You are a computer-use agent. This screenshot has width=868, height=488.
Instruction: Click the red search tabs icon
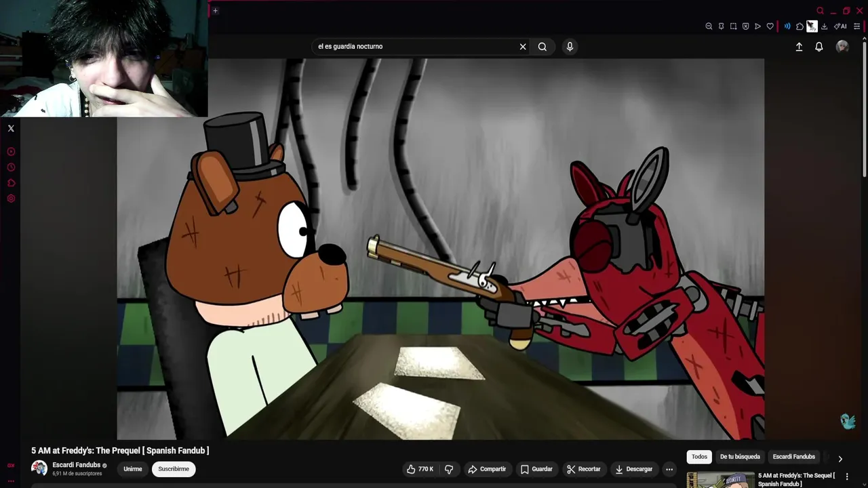click(x=820, y=11)
